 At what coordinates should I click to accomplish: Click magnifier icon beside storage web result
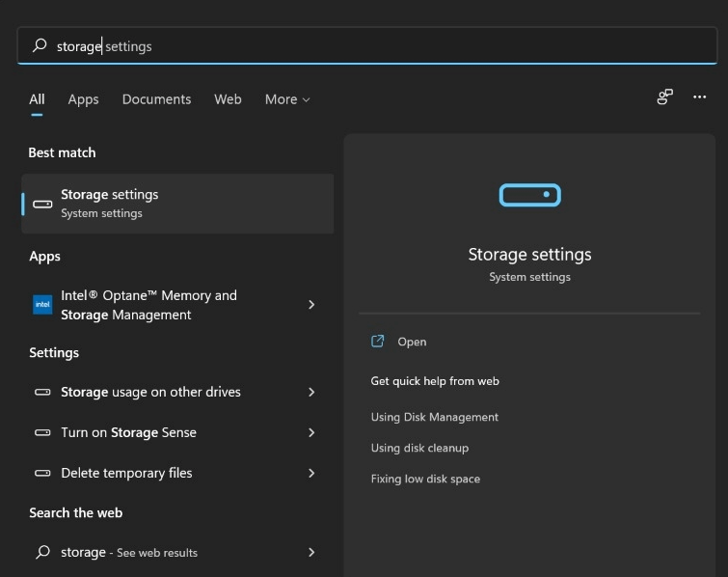[42, 552]
